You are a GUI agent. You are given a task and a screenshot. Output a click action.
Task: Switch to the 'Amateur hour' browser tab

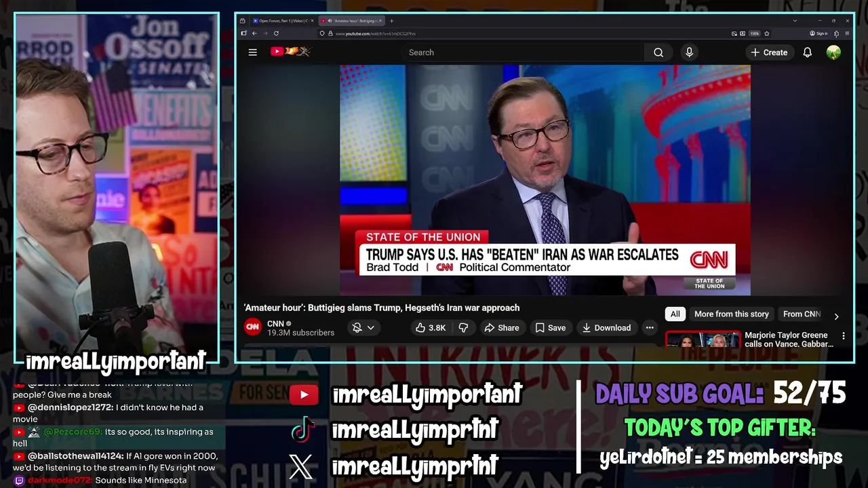[x=351, y=21]
